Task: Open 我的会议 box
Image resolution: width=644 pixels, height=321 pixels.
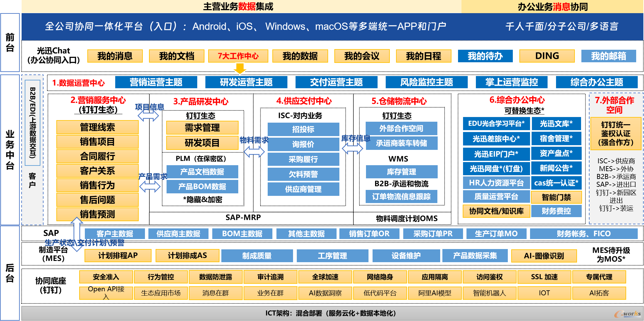Action: [362, 56]
